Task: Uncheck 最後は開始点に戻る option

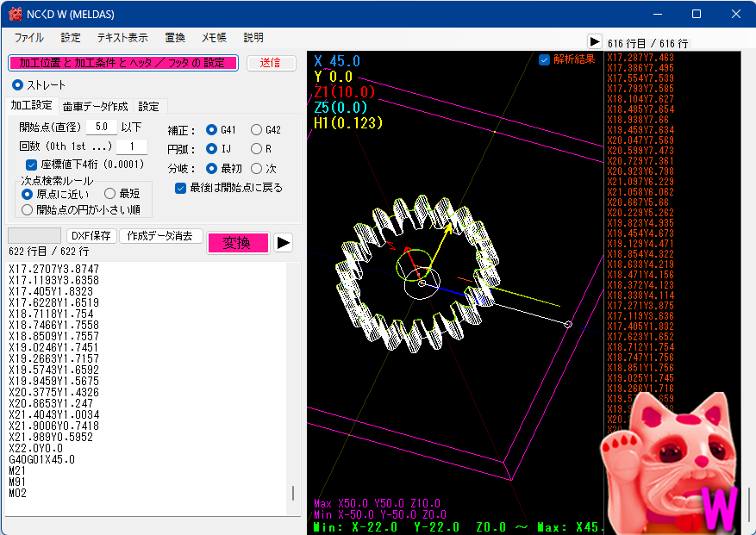Action: click(x=179, y=188)
